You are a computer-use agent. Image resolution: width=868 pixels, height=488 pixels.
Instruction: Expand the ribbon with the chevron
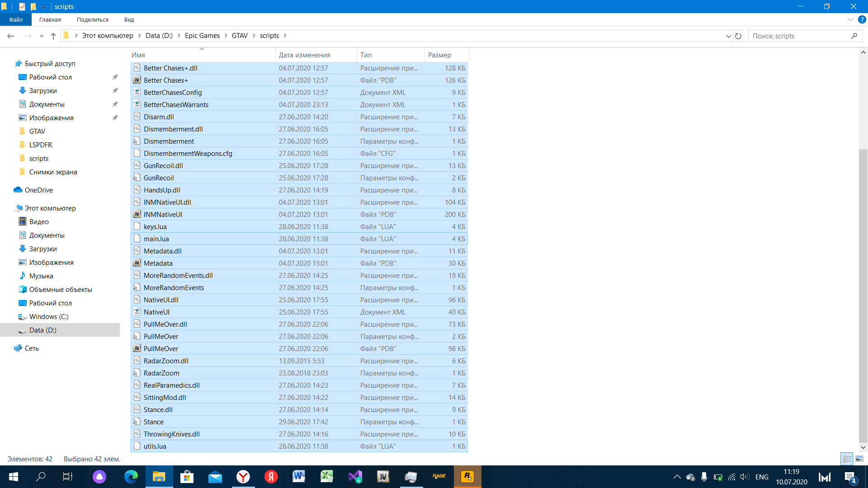(x=850, y=19)
